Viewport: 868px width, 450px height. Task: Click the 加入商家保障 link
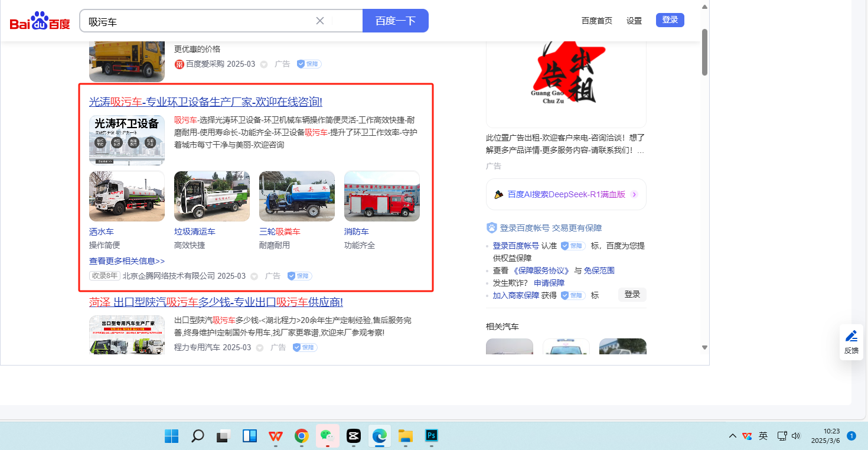[516, 295]
